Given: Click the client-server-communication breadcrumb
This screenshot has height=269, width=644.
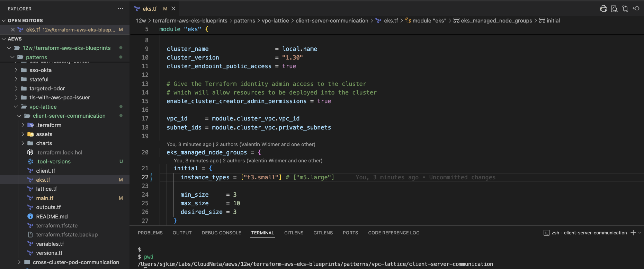Looking at the screenshot, I should point(332,21).
